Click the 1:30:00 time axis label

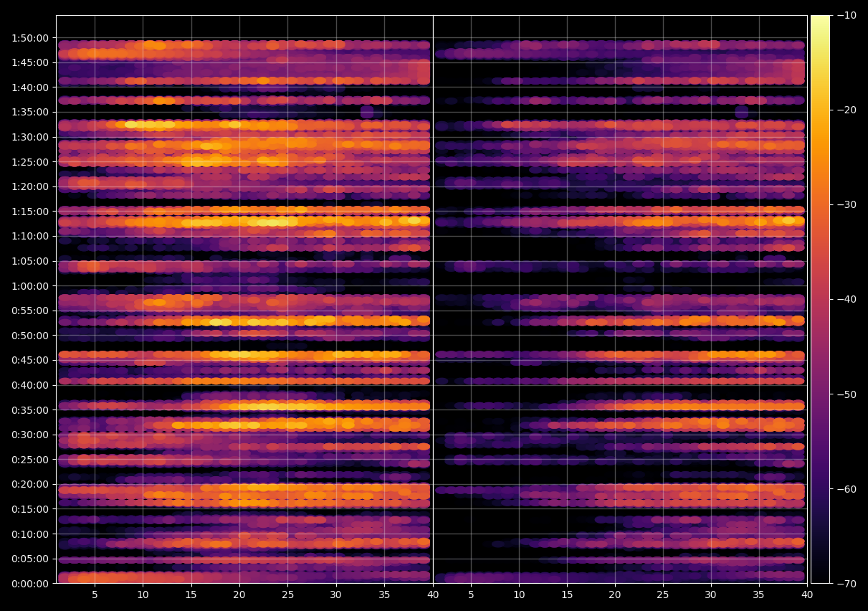30,137
